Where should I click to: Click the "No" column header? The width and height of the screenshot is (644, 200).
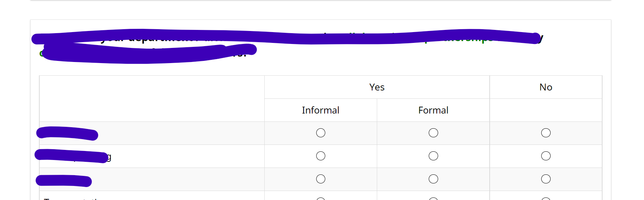tap(546, 87)
